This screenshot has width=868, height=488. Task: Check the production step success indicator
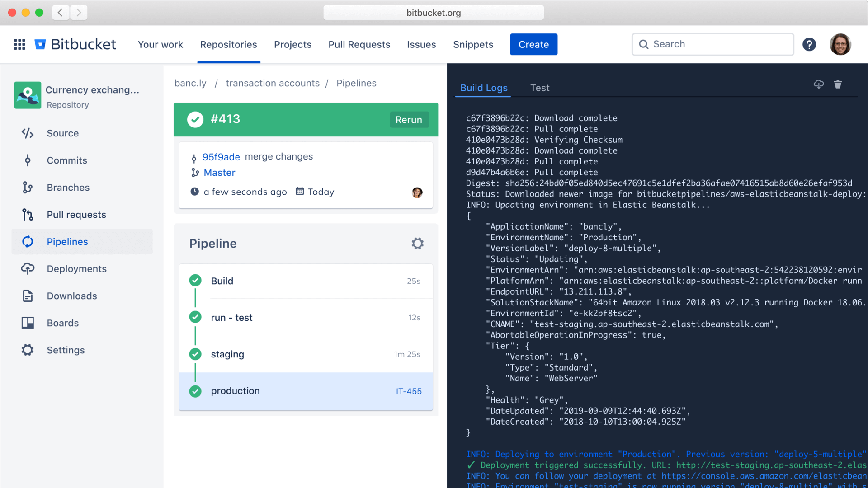click(195, 391)
